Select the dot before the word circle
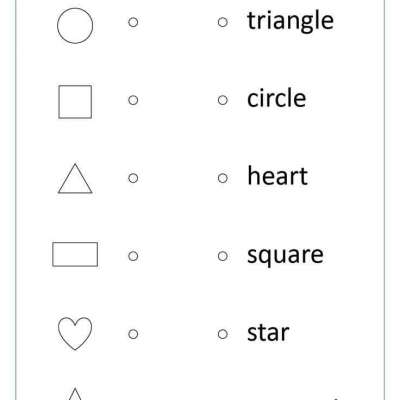Screen dimensions: 400x400 coord(223,100)
